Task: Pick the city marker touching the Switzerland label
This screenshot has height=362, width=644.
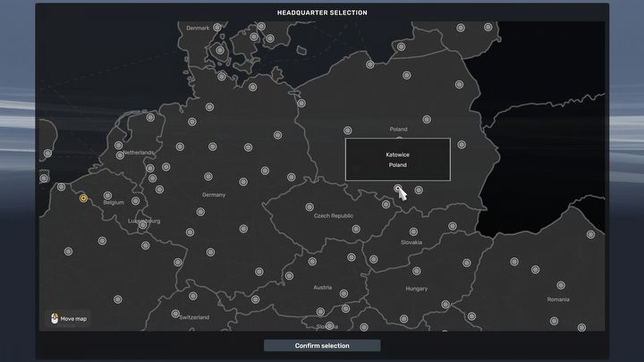Action: point(175,314)
